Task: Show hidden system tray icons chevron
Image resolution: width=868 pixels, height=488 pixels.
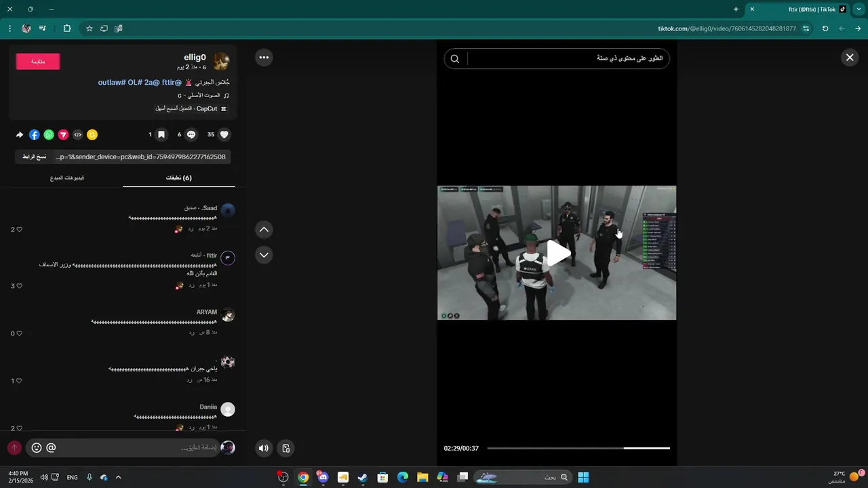Action: pos(118,477)
